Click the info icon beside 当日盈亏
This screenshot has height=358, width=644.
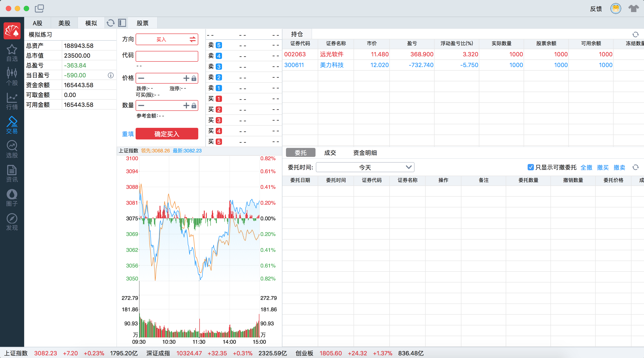111,75
